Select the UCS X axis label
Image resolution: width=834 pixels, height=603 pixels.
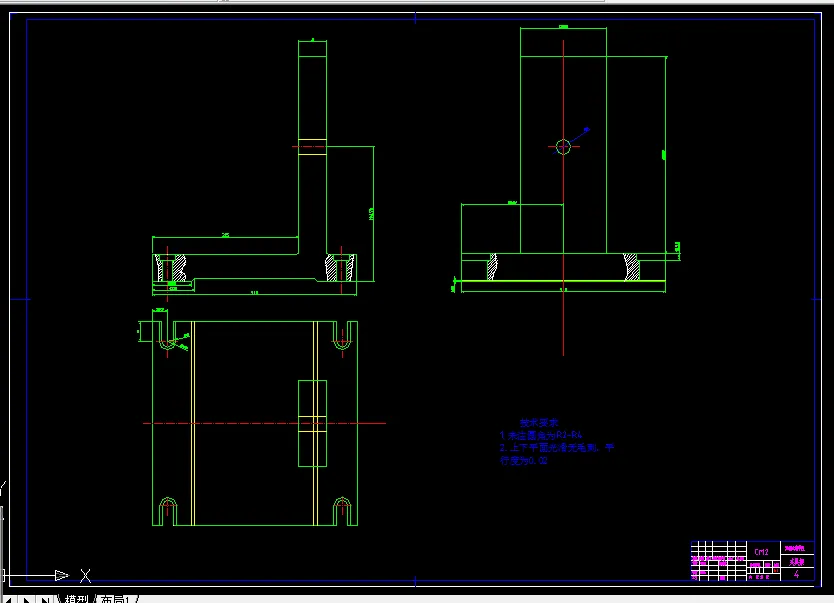tap(85, 575)
